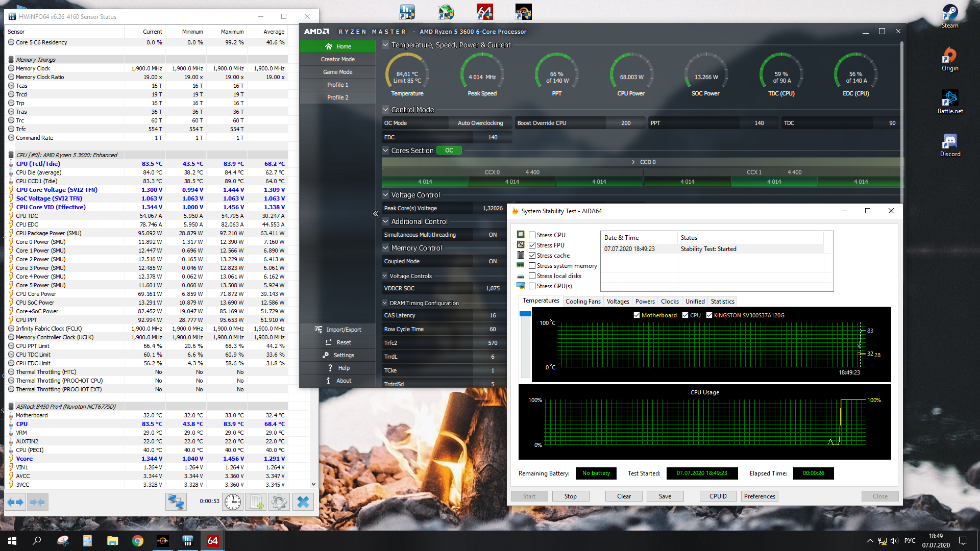Enable the Stress CPU checkbox

pos(532,235)
